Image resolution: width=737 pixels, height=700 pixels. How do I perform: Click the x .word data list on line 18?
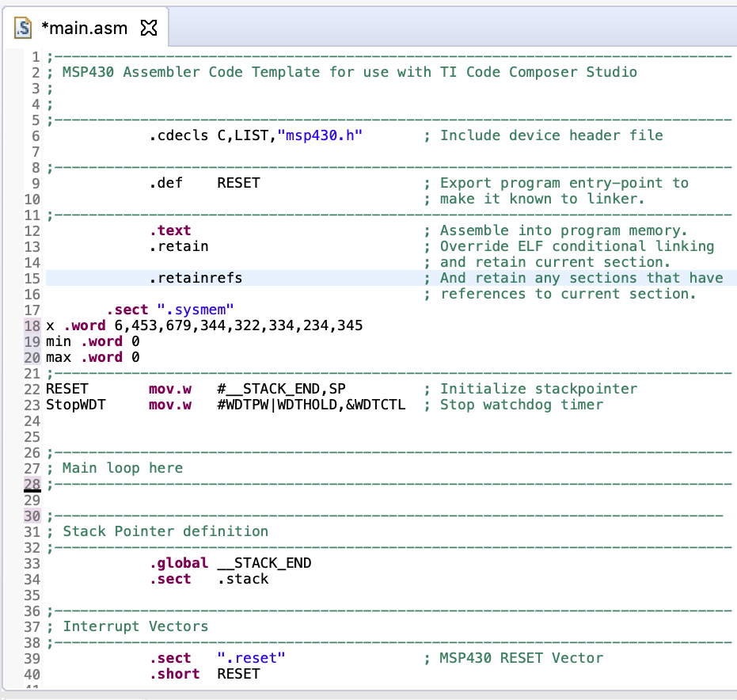click(x=198, y=325)
